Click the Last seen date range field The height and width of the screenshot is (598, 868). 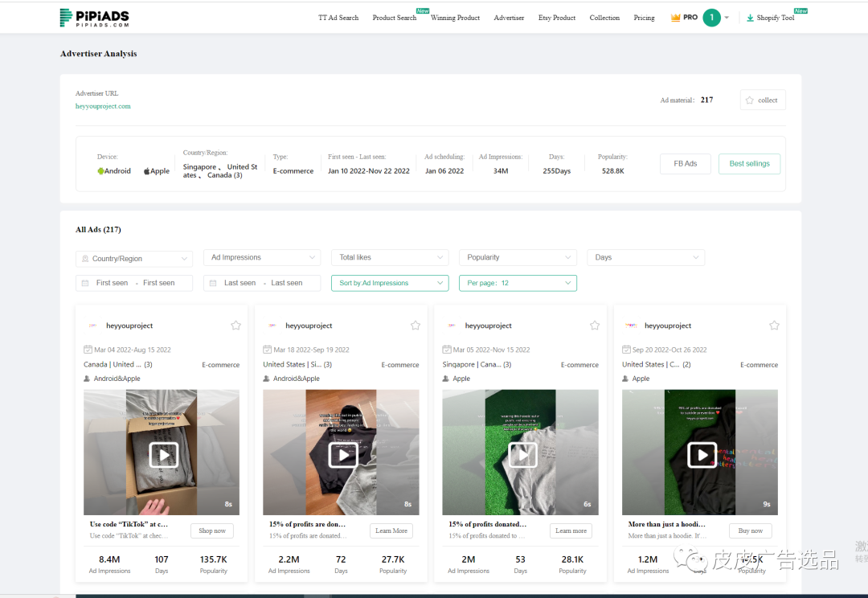point(262,283)
